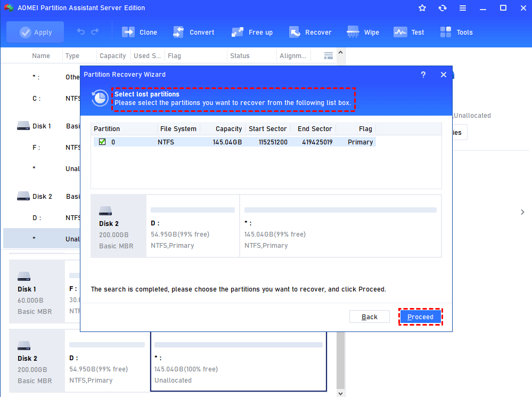Open the Free up tool
This screenshot has width=532, height=397.
(x=252, y=33)
